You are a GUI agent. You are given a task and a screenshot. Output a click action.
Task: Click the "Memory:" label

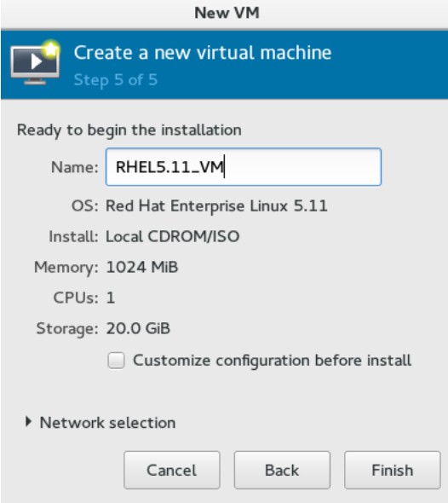[x=66, y=267]
